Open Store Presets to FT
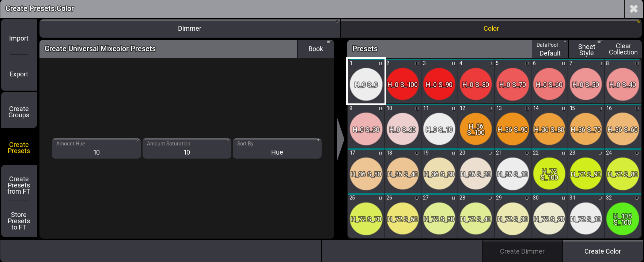The width and height of the screenshot is (644, 262). (x=19, y=221)
